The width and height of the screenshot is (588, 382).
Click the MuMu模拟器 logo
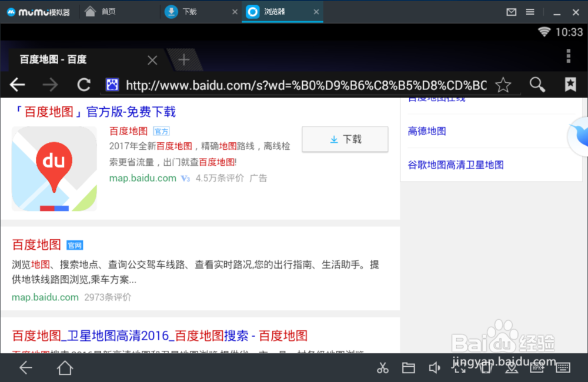point(38,12)
